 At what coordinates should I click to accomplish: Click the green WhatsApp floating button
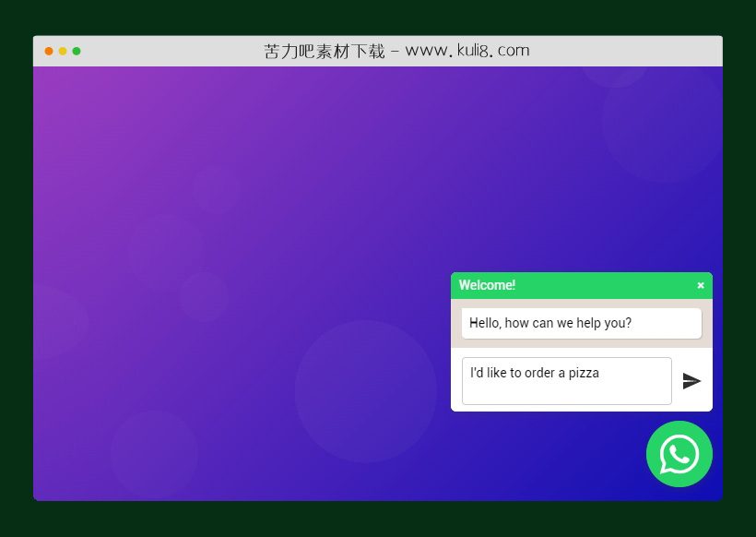(679, 454)
